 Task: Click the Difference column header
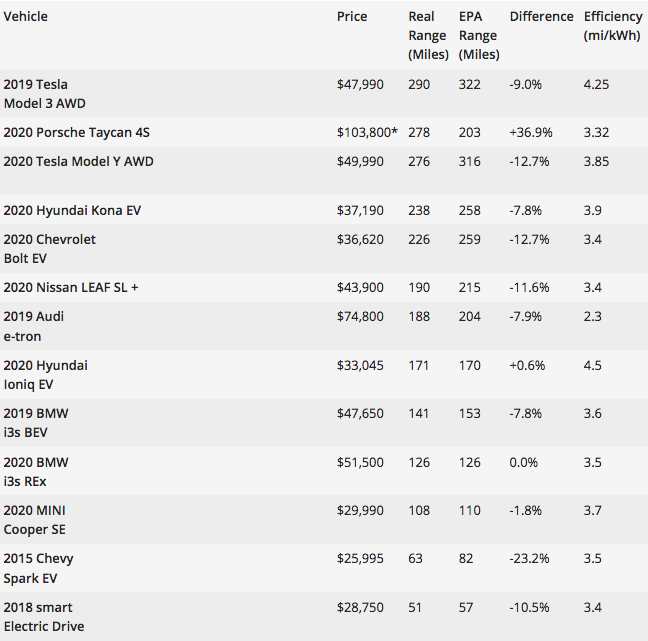pos(541,17)
